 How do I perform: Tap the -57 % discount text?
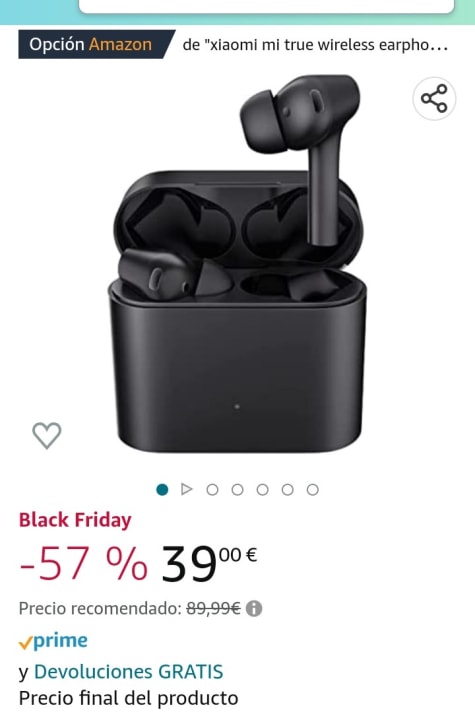click(x=84, y=563)
